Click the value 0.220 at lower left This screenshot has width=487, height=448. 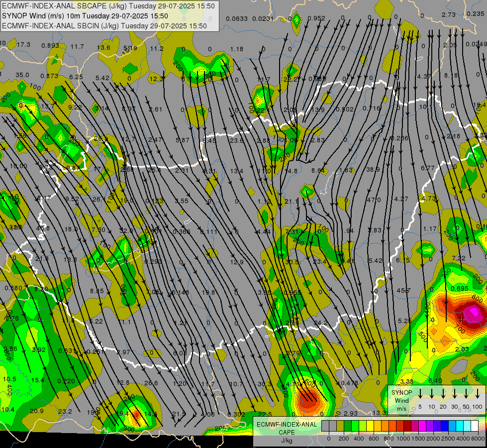click(66, 381)
